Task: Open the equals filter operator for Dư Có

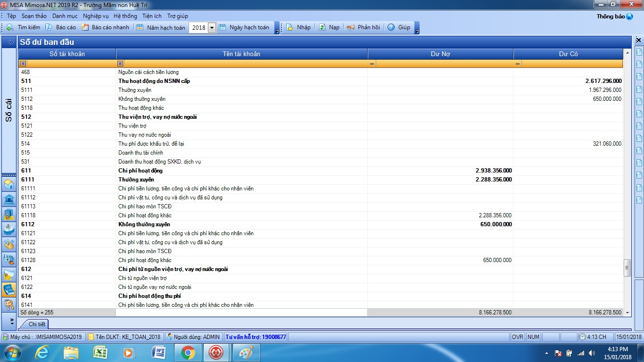Action: click(518, 63)
